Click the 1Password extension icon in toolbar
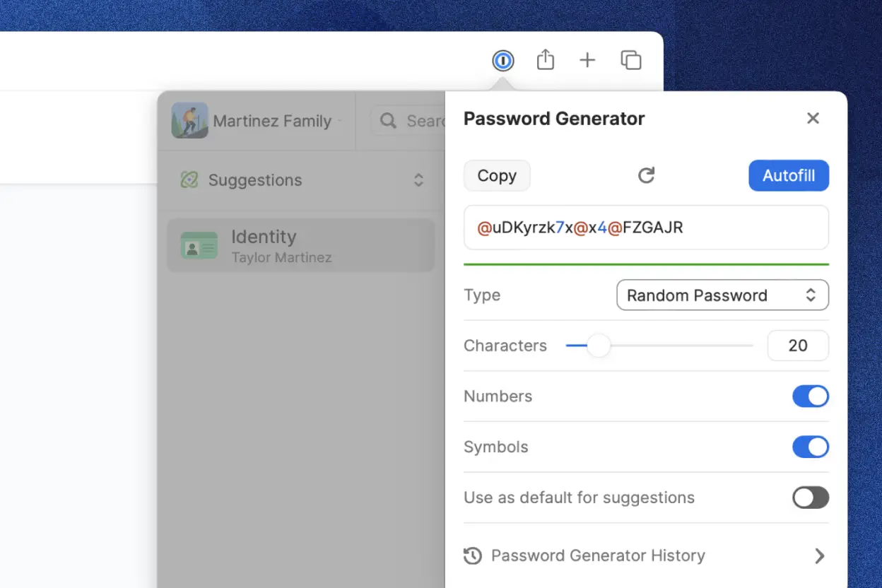This screenshot has width=882, height=588. coord(502,61)
